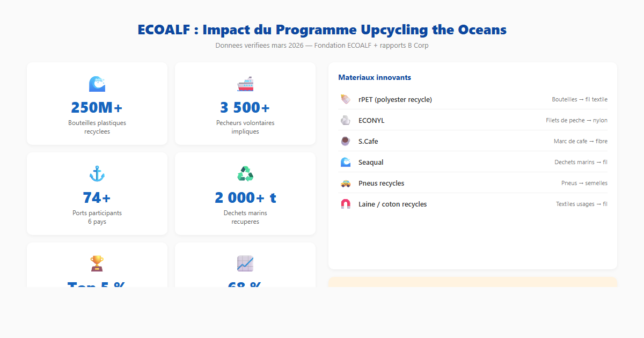Click the Donnees verifiees mars 2026 subtitle
Viewport: 644px width, 338px height.
coord(321,45)
